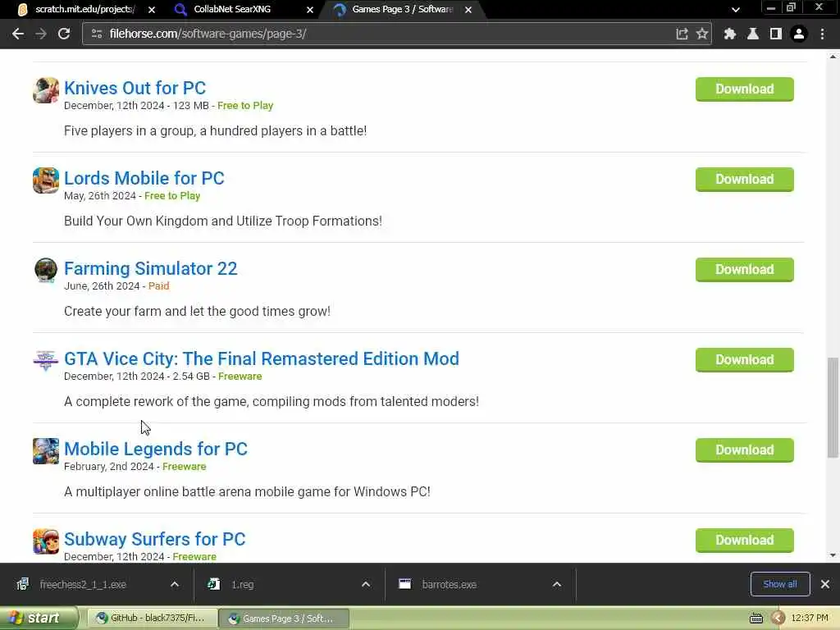Bookmark this page with the star icon
Viewport: 840px width, 630px height.
(x=702, y=34)
